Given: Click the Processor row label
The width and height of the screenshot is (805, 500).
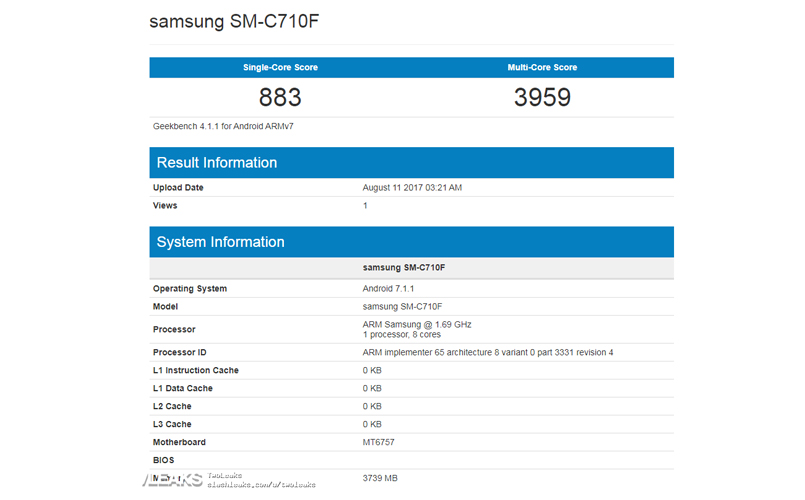Looking at the screenshot, I should [174, 329].
